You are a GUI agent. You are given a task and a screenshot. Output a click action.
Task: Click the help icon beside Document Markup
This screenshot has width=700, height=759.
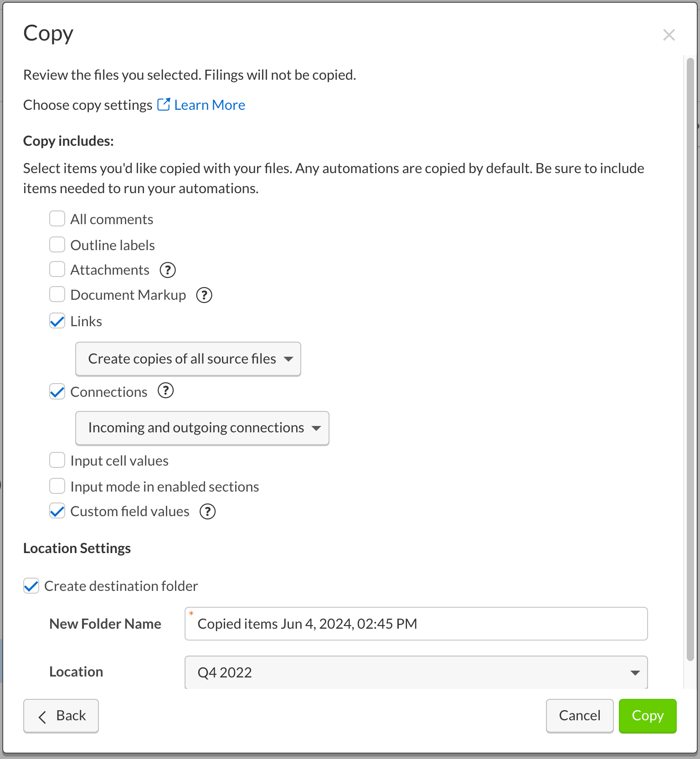pos(204,295)
